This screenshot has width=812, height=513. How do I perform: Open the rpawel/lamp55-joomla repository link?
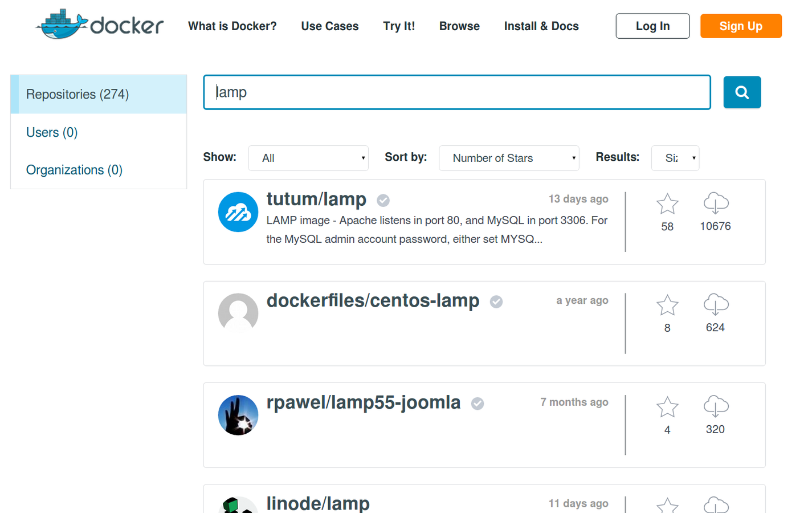(364, 402)
